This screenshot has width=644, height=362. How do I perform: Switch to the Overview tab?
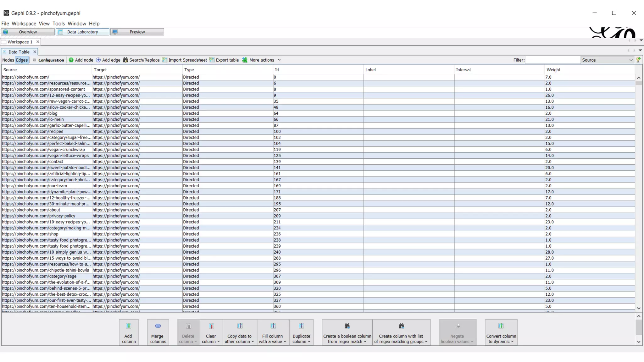pyautogui.click(x=28, y=32)
